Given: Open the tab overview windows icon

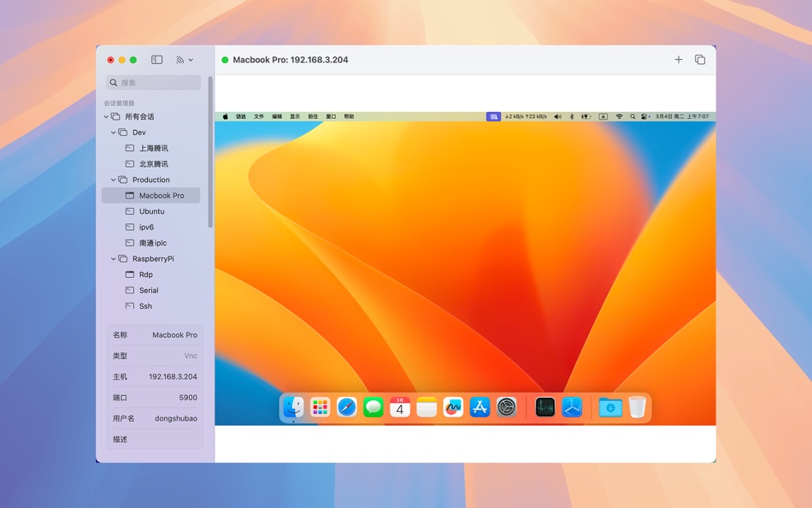Looking at the screenshot, I should click(700, 60).
